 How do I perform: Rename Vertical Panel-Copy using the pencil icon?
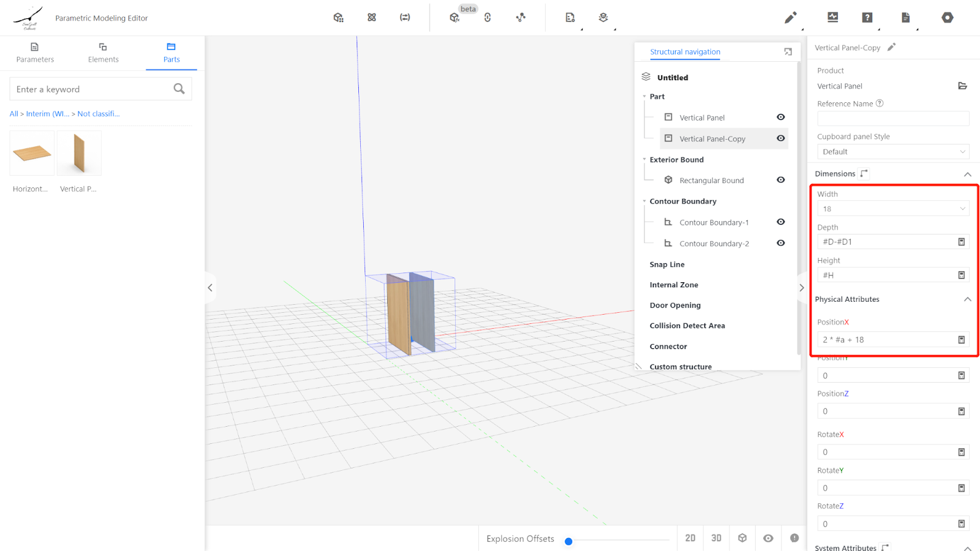(x=892, y=47)
